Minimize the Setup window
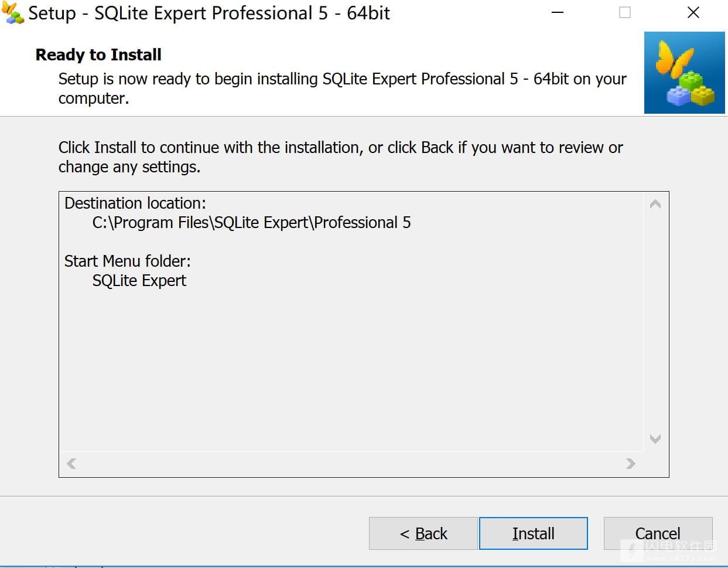 click(558, 13)
